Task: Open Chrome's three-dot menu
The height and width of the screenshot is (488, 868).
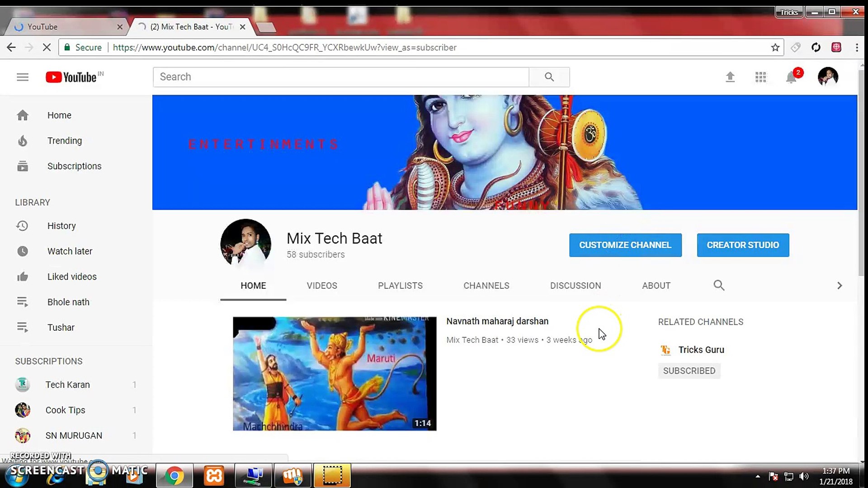Action: tap(857, 47)
